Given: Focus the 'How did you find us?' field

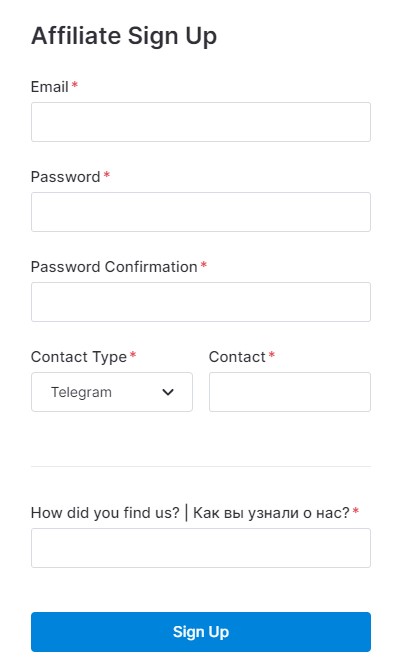Looking at the screenshot, I should tap(201, 548).
